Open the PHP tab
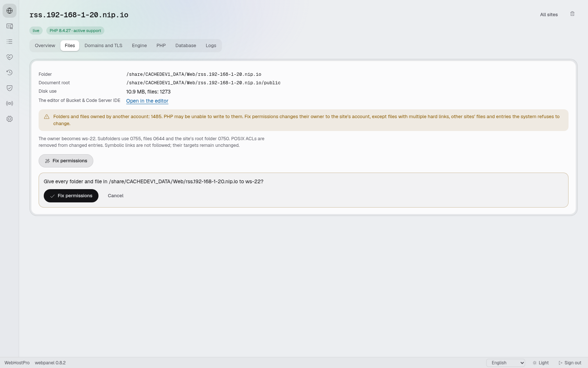588x368 pixels. click(x=161, y=46)
